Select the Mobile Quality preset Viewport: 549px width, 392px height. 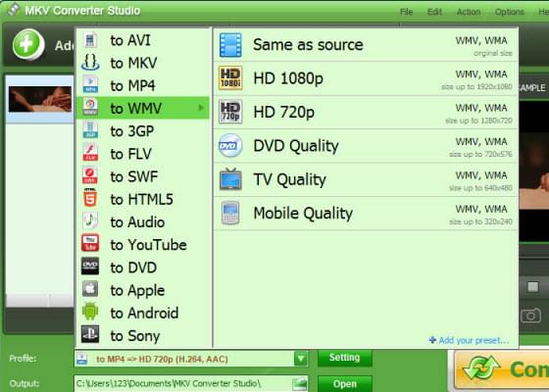(x=366, y=213)
